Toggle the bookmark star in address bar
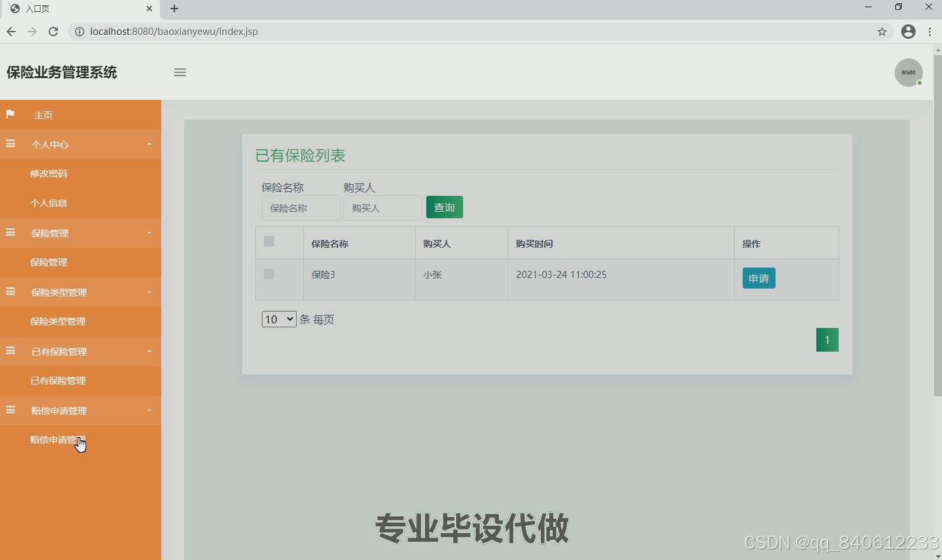 tap(882, 31)
